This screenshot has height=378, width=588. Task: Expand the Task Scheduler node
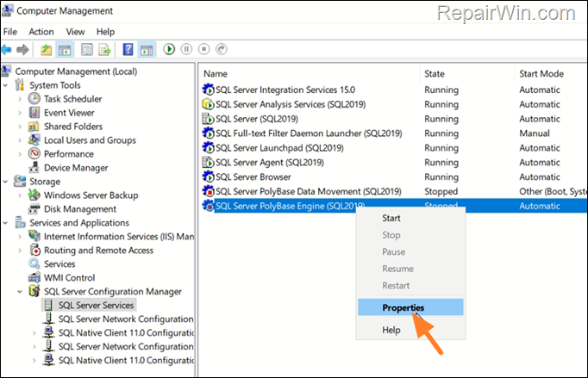tap(20, 99)
